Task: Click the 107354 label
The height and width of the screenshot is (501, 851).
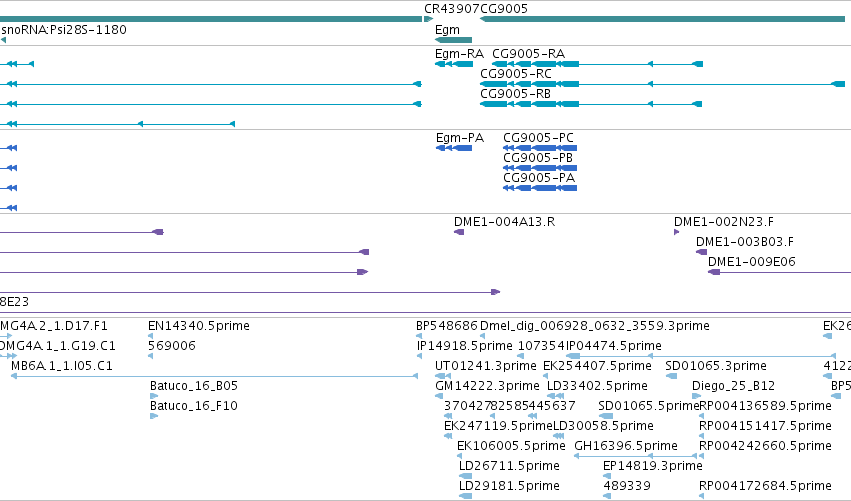Action: (542, 346)
